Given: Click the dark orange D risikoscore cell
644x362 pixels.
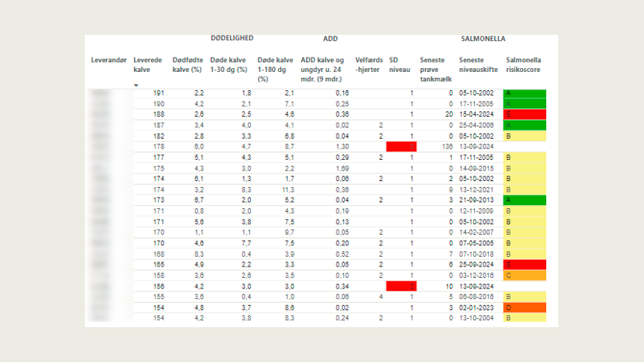Looking at the screenshot, I should 524,307.
